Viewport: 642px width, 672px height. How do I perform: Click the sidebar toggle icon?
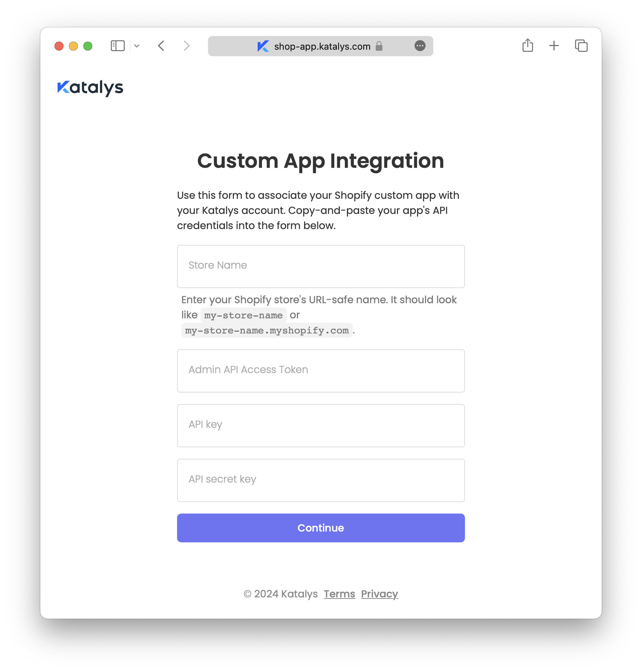[117, 46]
